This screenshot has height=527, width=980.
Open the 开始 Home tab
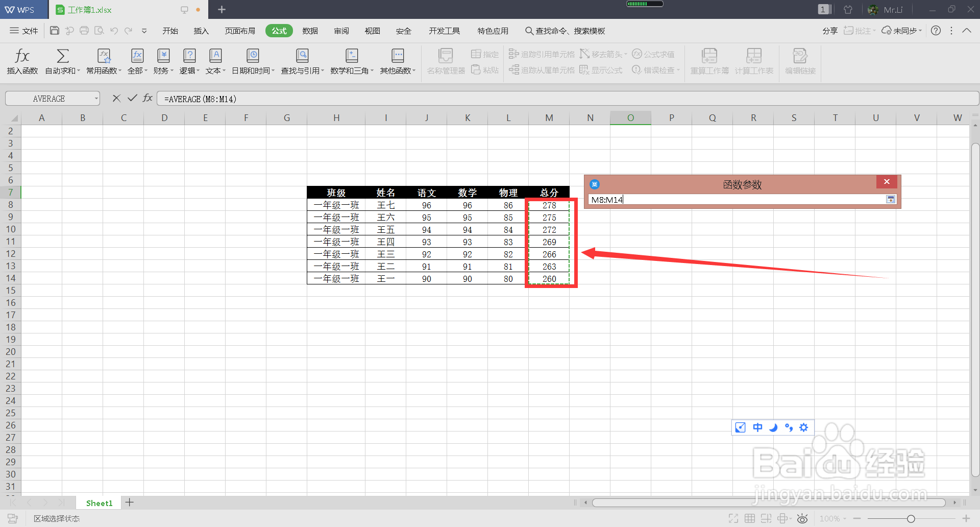(170, 31)
